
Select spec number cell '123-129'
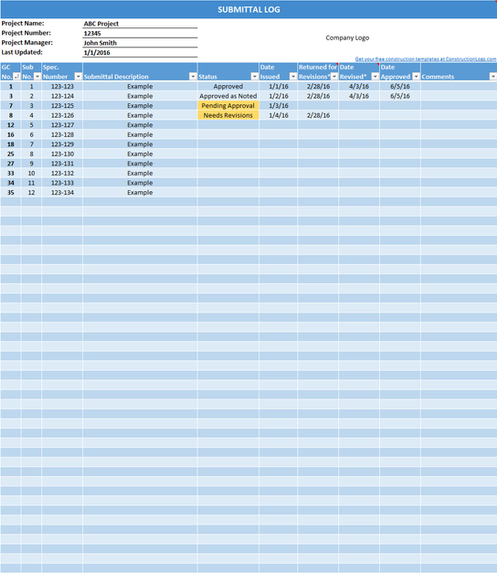pyautogui.click(x=62, y=144)
